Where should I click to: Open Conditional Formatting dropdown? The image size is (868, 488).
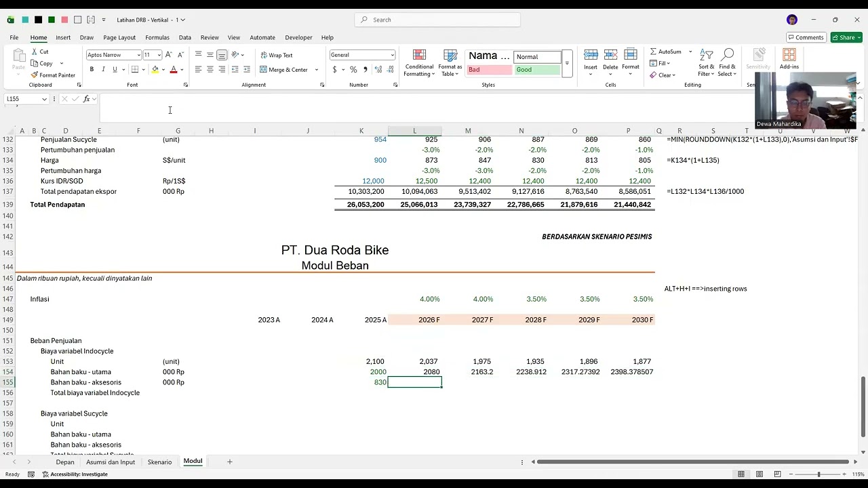(419, 62)
